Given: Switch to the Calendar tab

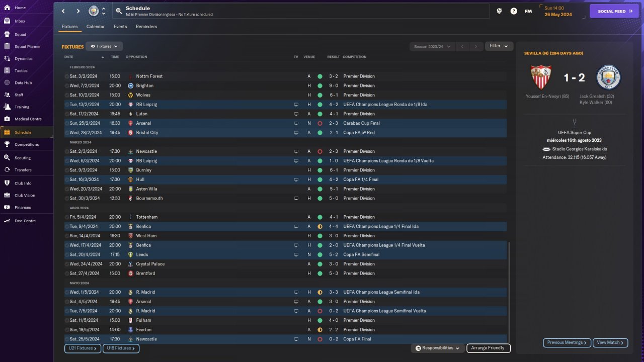Looking at the screenshot, I should (96, 27).
